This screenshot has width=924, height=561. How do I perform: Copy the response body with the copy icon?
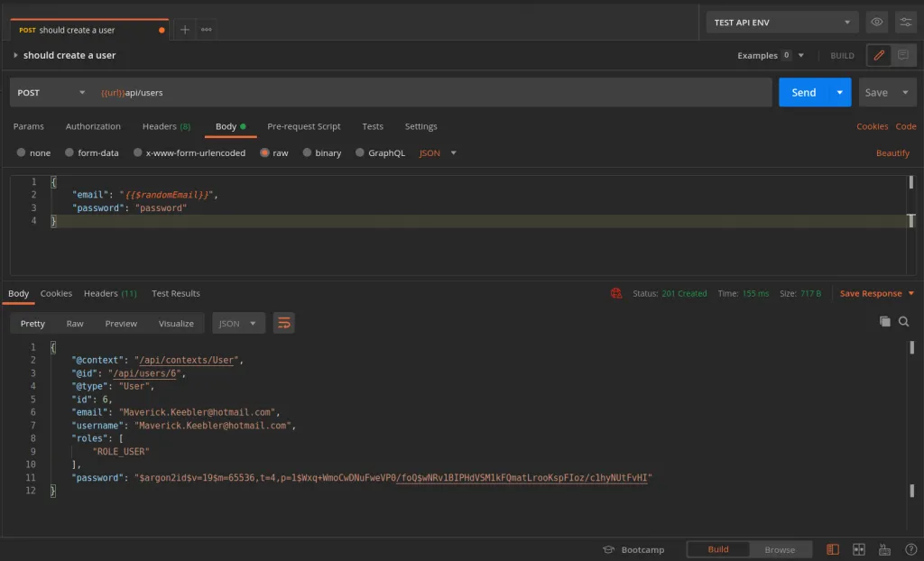point(884,321)
